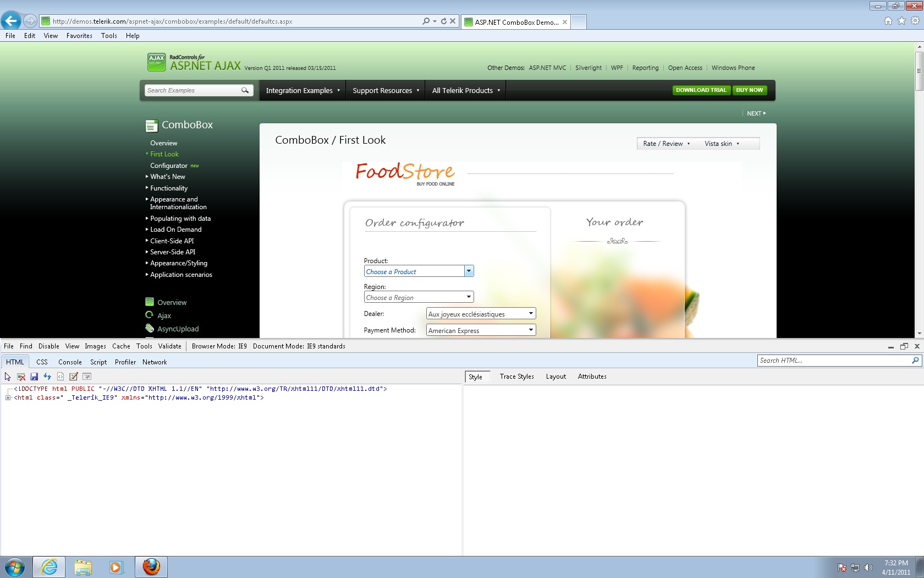
Task: Open the browser Tools menu
Action: click(x=109, y=36)
